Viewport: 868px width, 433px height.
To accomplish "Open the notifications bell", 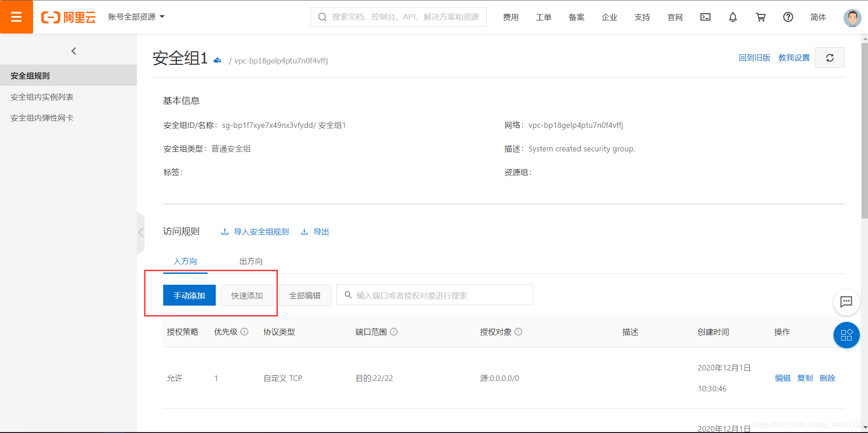I will pyautogui.click(x=733, y=17).
